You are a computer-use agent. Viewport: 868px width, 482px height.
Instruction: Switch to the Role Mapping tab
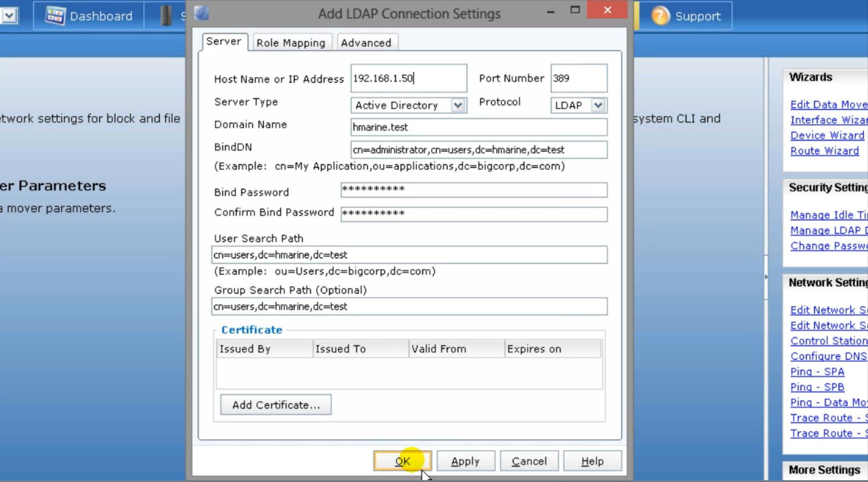pyautogui.click(x=291, y=42)
